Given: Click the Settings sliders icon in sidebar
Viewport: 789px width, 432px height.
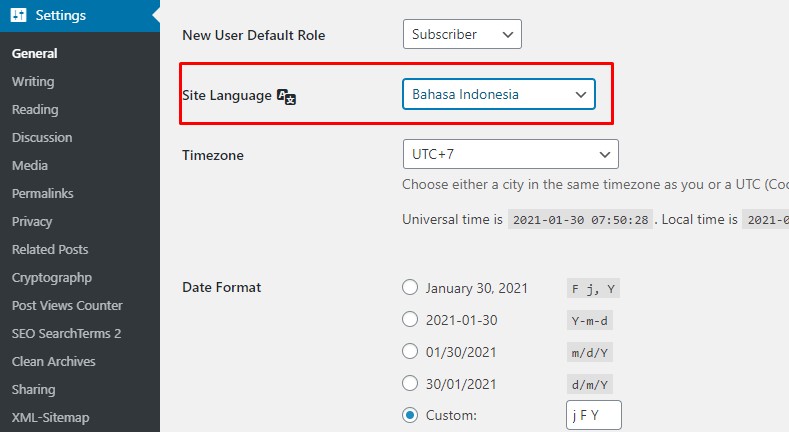Looking at the screenshot, I should [x=18, y=15].
